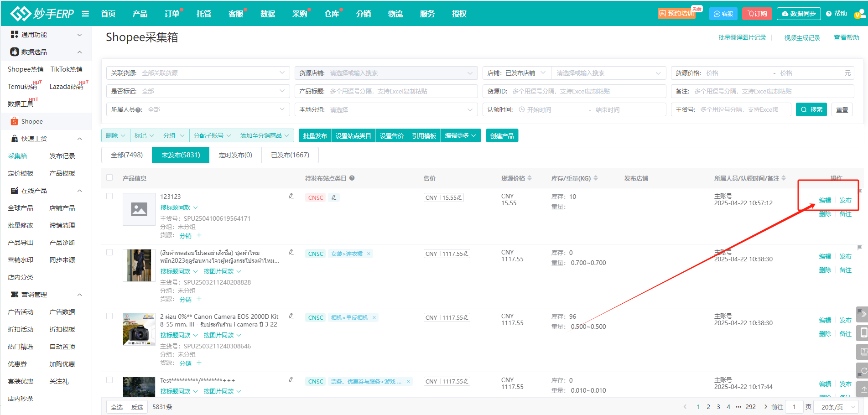868x415 pixels.
Task: Click the 妙手ERP logo
Action: (x=42, y=14)
